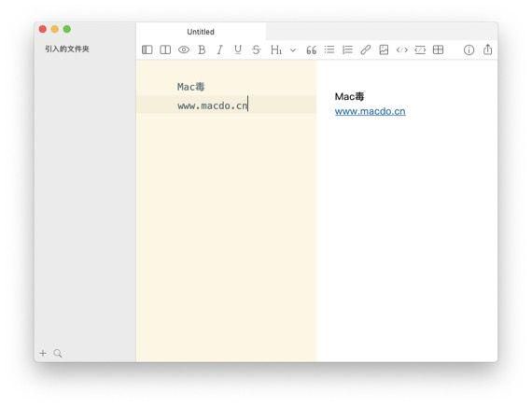This screenshot has height=407, width=532.
Task: Open the www.macdo.cn link in preview
Action: click(x=371, y=111)
